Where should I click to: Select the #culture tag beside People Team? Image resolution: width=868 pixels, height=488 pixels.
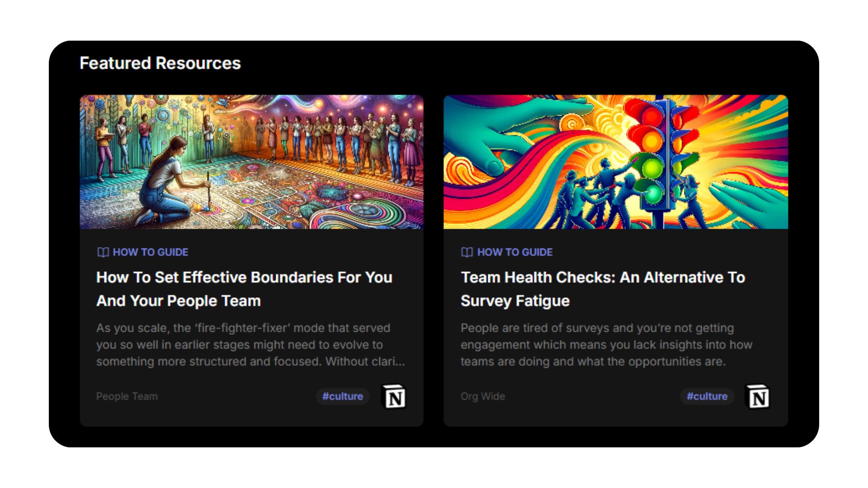click(x=343, y=396)
